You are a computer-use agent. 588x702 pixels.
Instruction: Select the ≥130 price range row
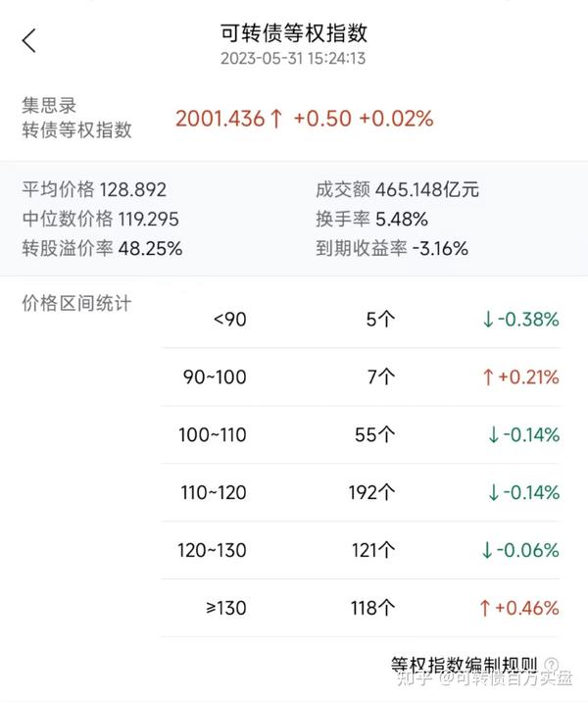[361, 608]
